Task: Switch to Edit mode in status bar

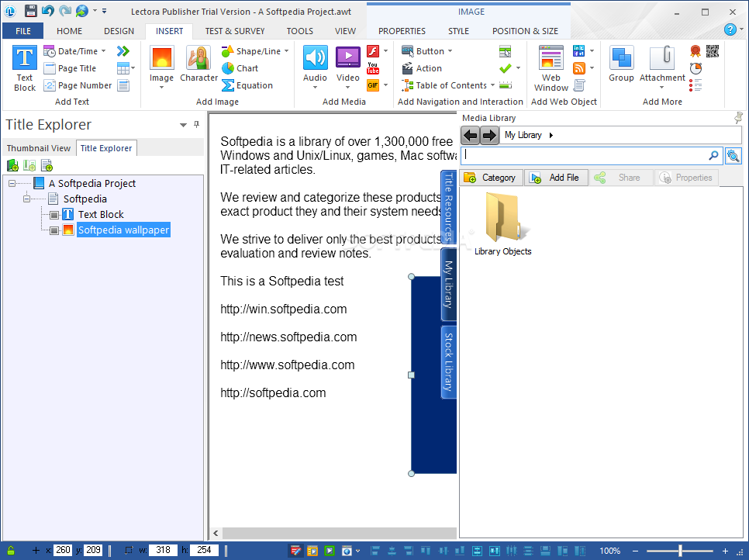Action: 295,551
